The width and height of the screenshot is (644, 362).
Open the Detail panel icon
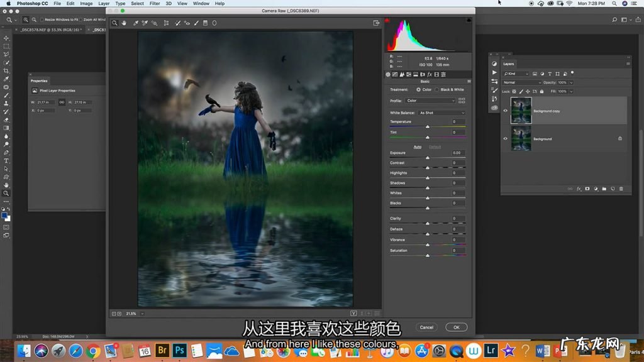click(x=402, y=74)
